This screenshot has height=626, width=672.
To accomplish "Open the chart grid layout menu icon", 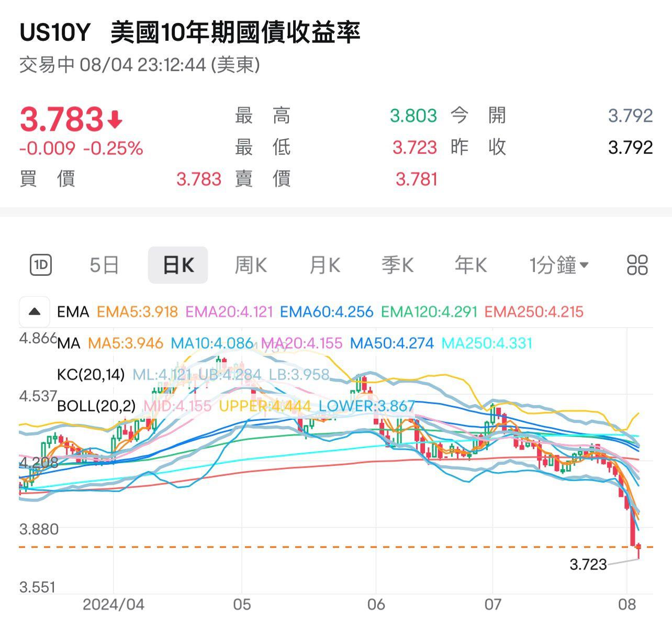I will (x=636, y=265).
